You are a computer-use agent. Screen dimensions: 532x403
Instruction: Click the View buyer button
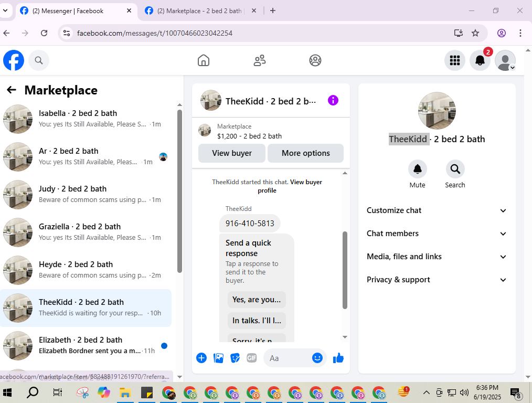[232, 153]
